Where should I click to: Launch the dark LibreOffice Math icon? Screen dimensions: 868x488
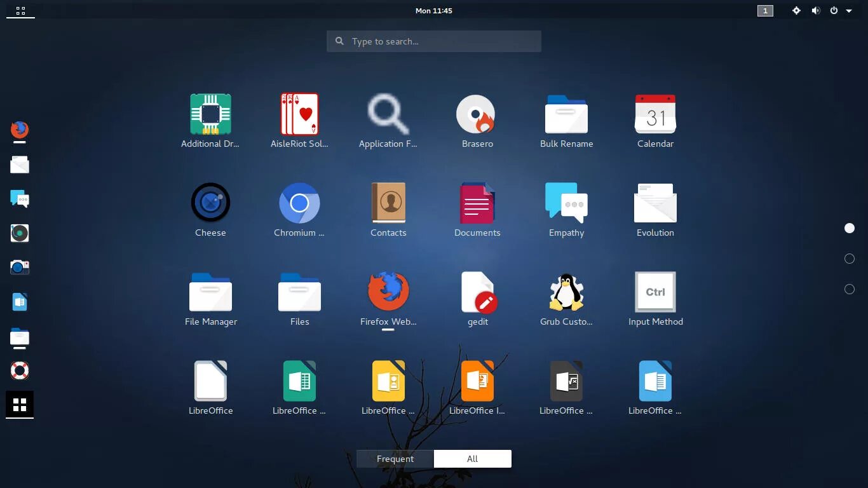[566, 381]
